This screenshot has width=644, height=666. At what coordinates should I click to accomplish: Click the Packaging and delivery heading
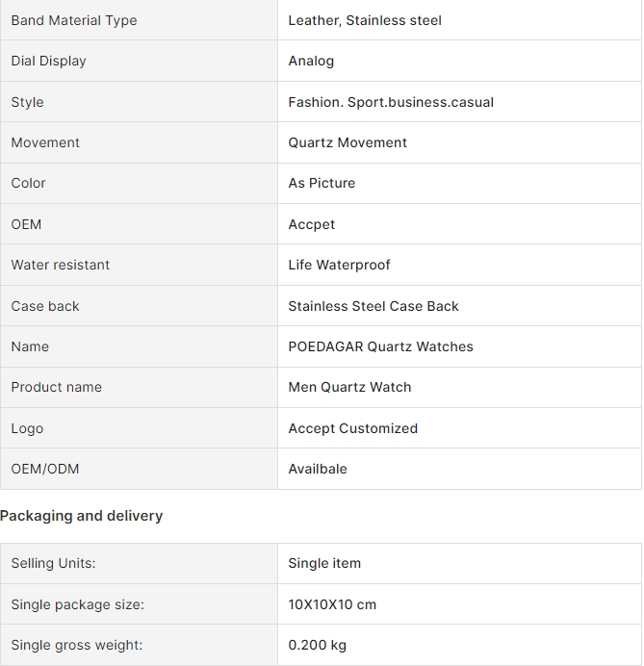click(81, 516)
